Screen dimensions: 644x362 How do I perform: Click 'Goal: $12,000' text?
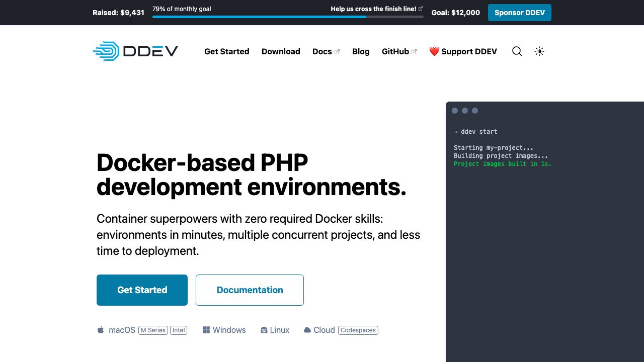pos(456,13)
